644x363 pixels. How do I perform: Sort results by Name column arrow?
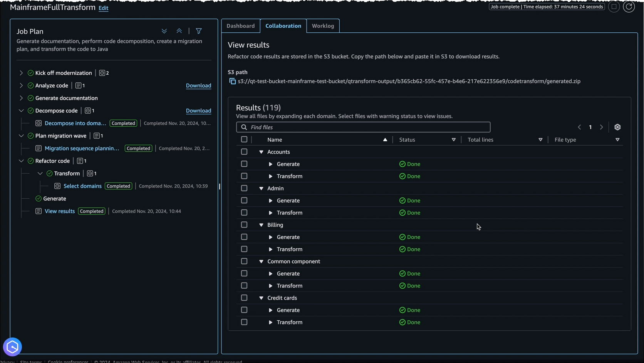[x=385, y=140]
